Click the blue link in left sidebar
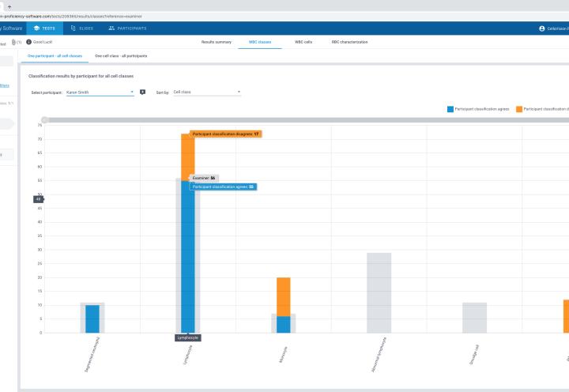The height and width of the screenshot is (392, 569). (5, 85)
